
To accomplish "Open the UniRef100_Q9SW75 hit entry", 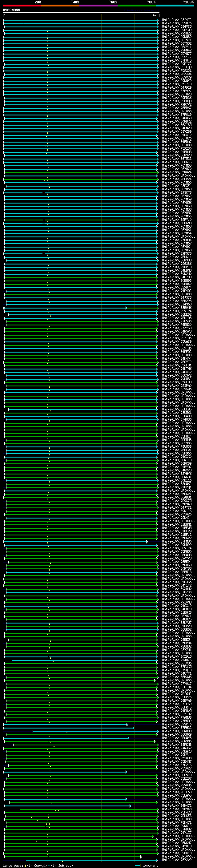I will point(177,23).
